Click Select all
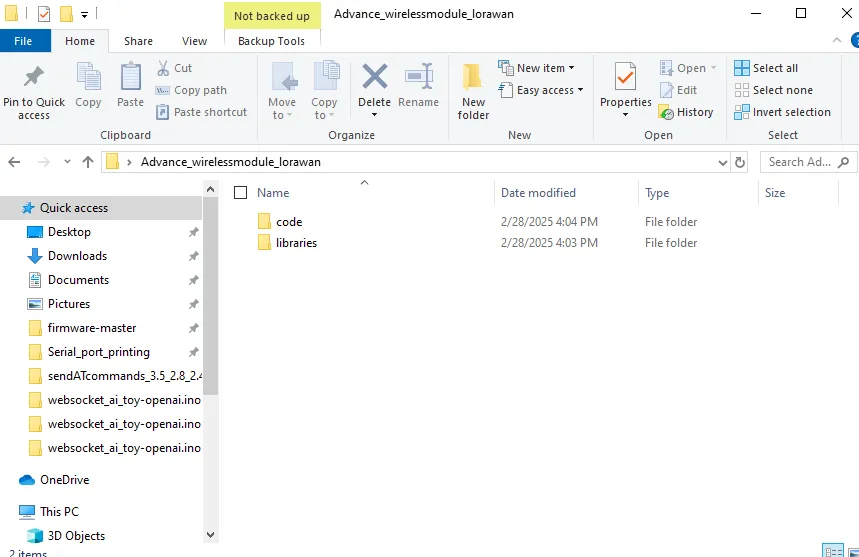The height and width of the screenshot is (557, 859). tap(766, 68)
